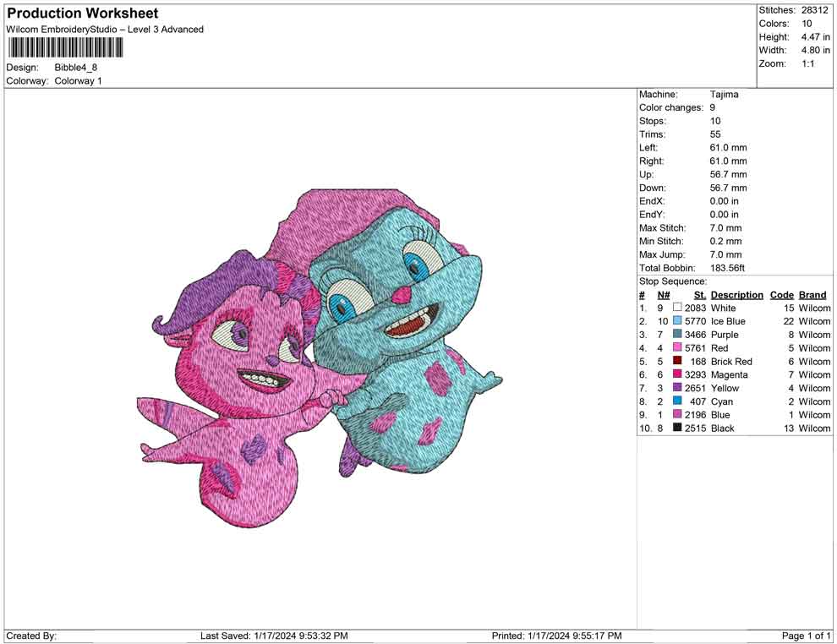Click stitch count '2083' in White row

coord(695,308)
